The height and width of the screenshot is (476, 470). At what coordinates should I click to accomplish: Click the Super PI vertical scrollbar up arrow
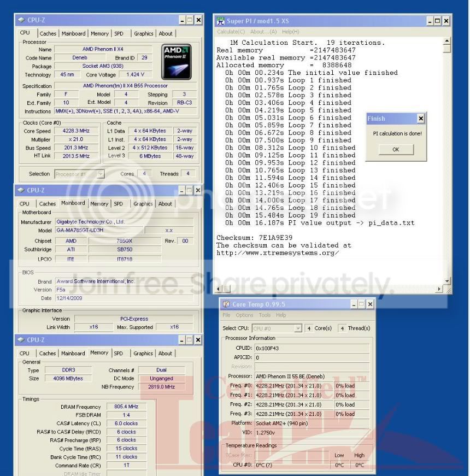(446, 41)
